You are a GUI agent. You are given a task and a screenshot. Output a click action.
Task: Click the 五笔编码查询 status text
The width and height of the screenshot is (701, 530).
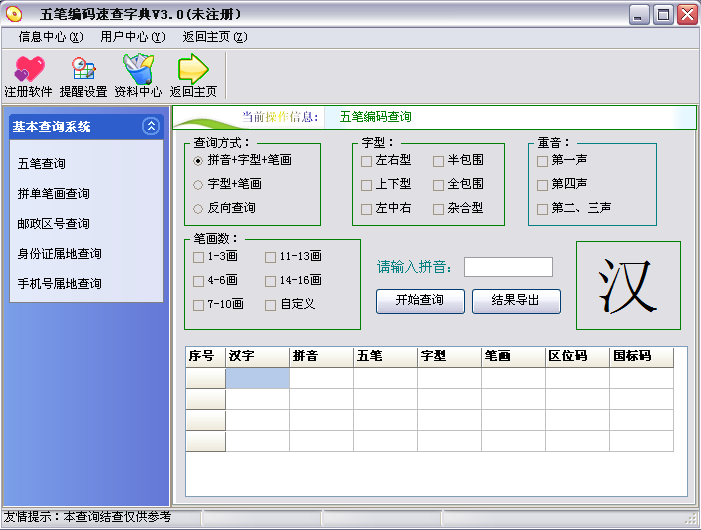[x=376, y=117]
